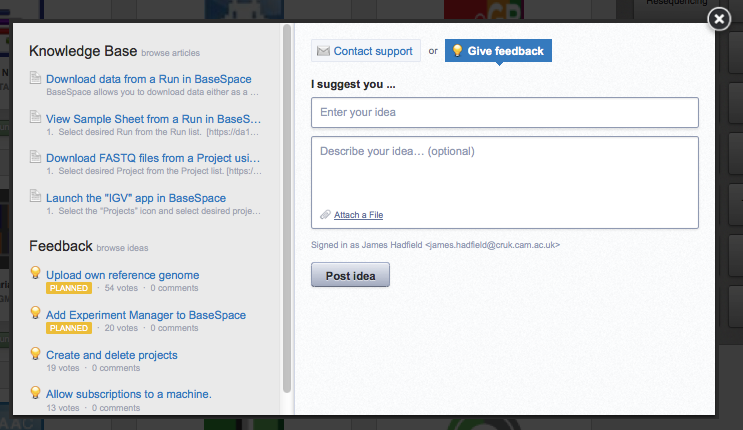The width and height of the screenshot is (743, 430).
Task: Open the browse articles link
Action: tap(168, 52)
